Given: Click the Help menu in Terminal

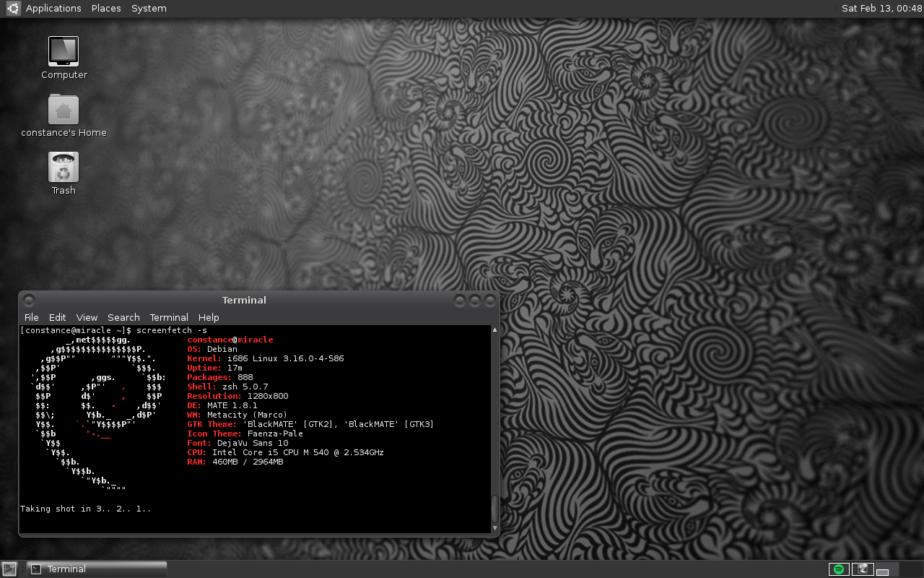Looking at the screenshot, I should pos(209,317).
